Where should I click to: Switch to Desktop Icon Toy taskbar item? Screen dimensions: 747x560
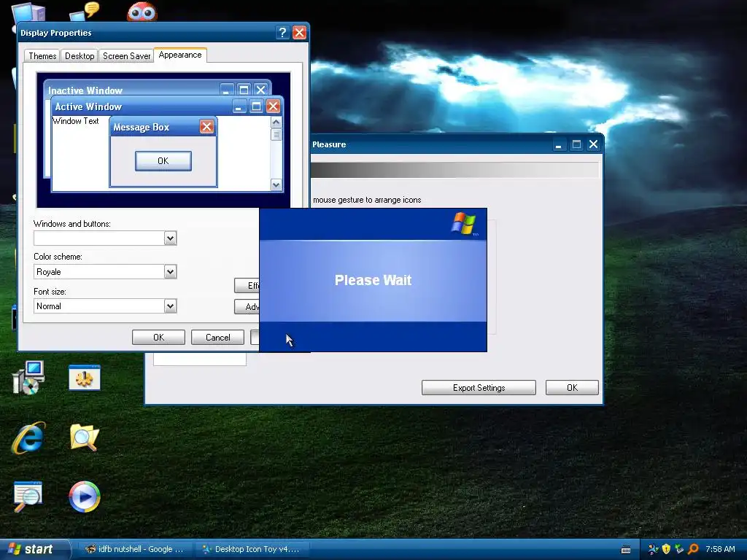point(252,549)
